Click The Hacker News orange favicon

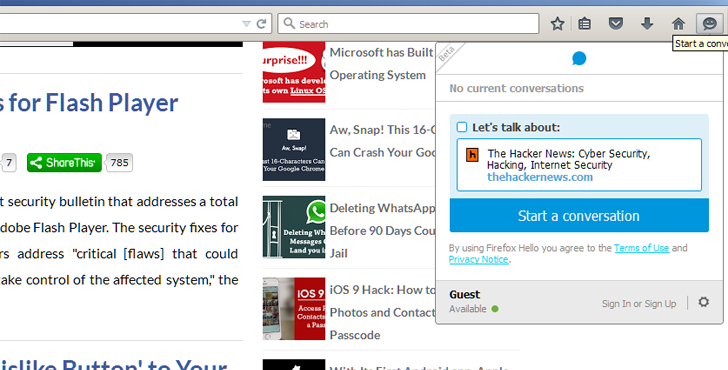[x=472, y=155]
